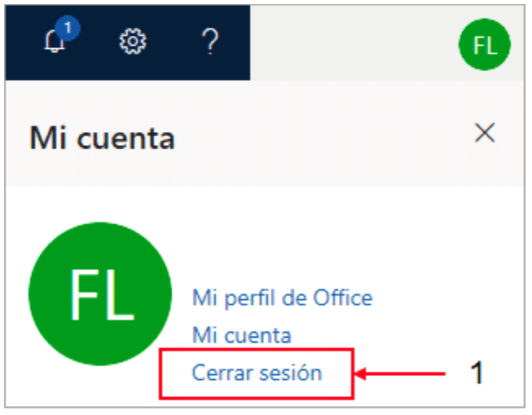Open the notifications bell

(55, 41)
